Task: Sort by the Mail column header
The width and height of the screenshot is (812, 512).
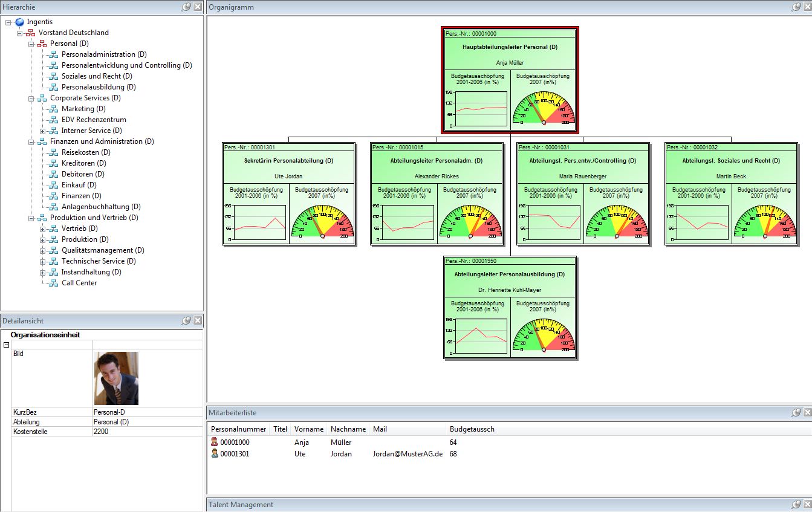Action: click(408, 429)
